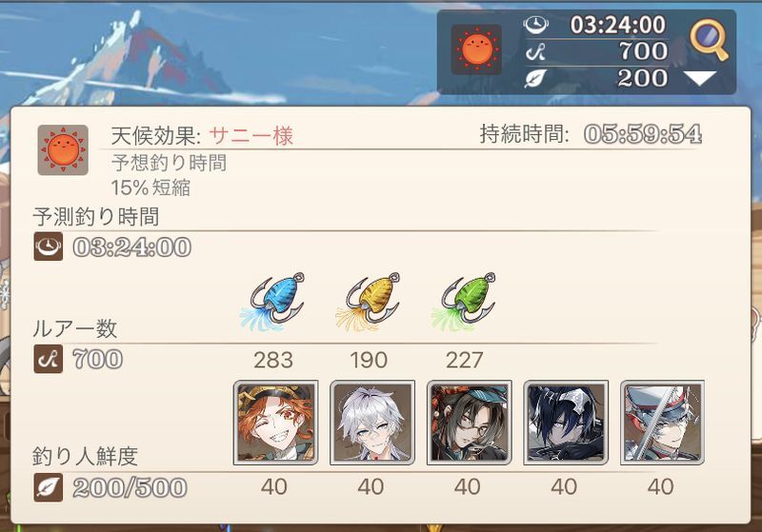762x532 pixels.
Task: Click the yellow lure icon
Action: (x=369, y=302)
